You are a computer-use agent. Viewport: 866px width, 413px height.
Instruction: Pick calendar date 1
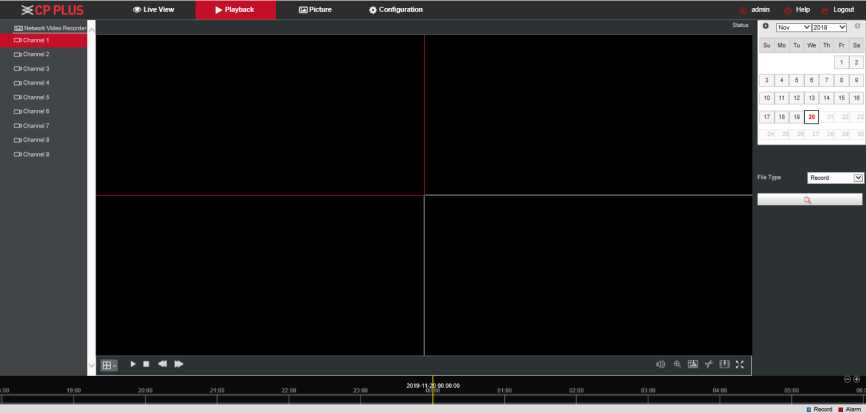click(841, 62)
